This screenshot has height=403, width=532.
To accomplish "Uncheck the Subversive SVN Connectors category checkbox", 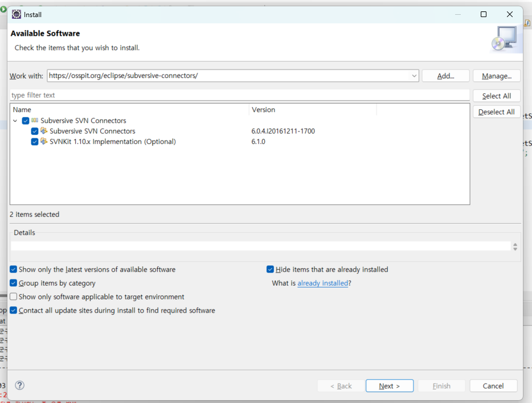I will [x=26, y=121].
